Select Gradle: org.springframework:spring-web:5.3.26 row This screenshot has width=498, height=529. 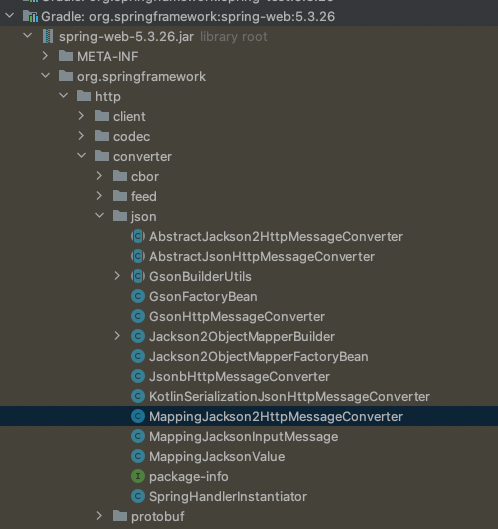(249, 17)
